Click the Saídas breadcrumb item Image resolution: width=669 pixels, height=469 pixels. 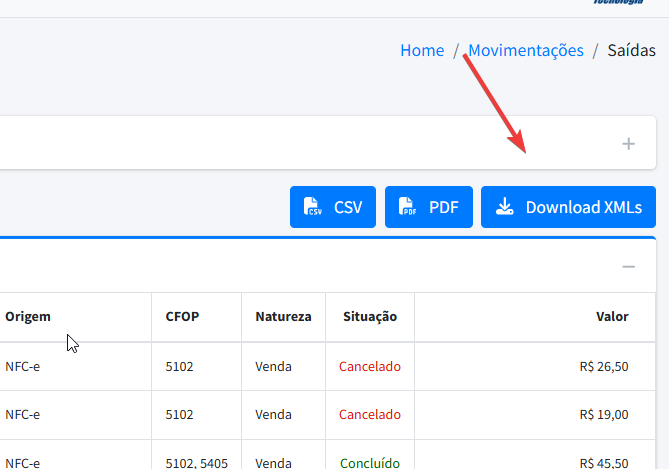[631, 50]
